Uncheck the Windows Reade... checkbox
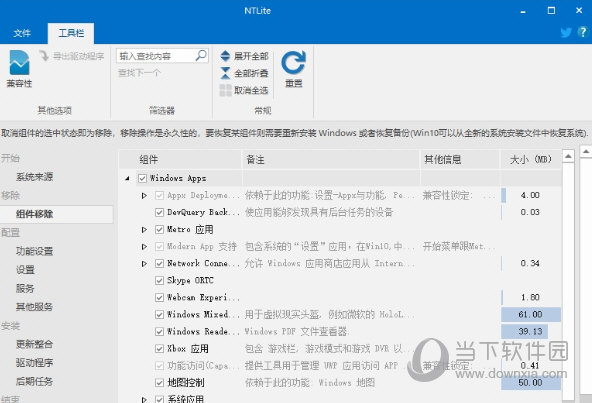Viewport: 592px width, 403px height. 159,331
